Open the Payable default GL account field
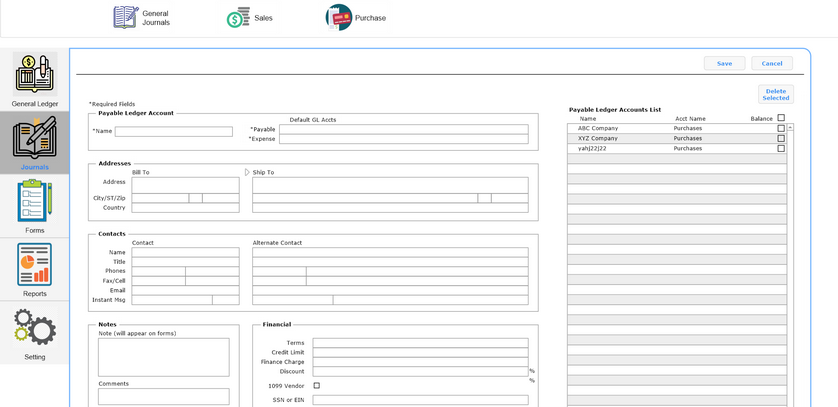Screen dimensions: 838x407 (403, 129)
